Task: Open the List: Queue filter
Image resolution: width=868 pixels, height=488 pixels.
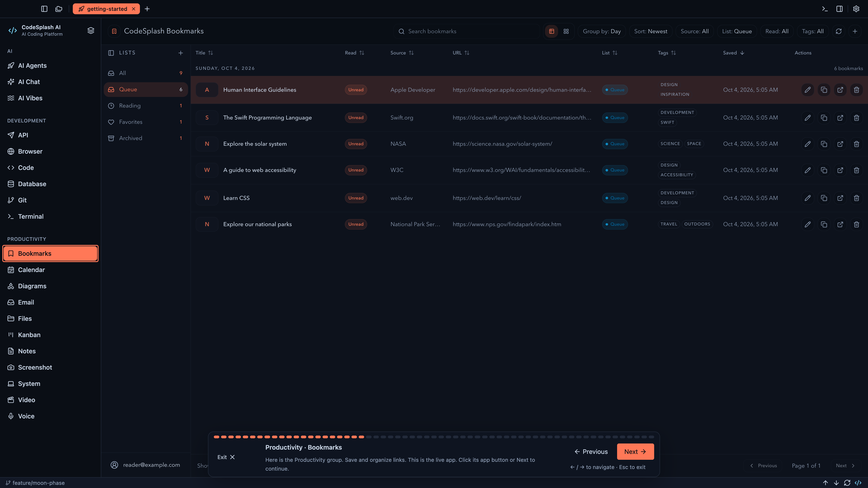Action: 737,31
